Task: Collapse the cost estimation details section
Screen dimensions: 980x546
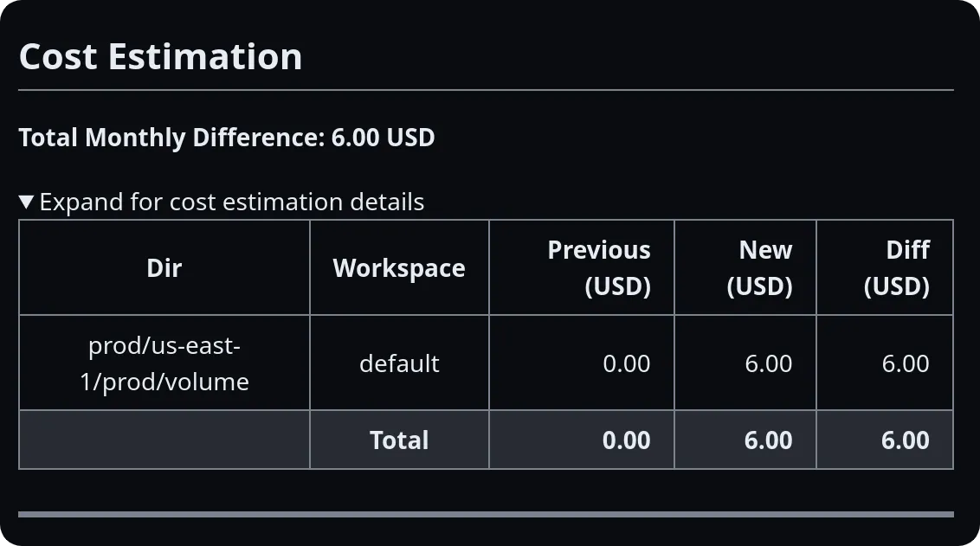Action: pyautogui.click(x=221, y=202)
